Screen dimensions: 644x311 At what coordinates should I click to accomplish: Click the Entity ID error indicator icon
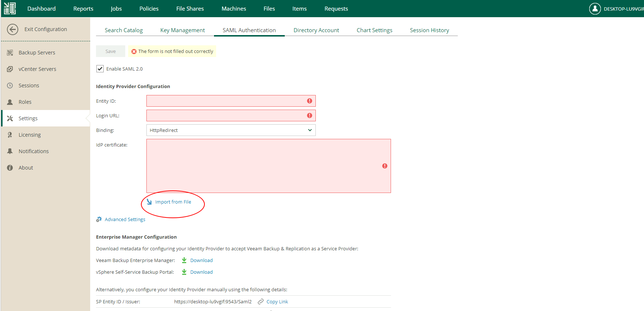click(x=310, y=101)
